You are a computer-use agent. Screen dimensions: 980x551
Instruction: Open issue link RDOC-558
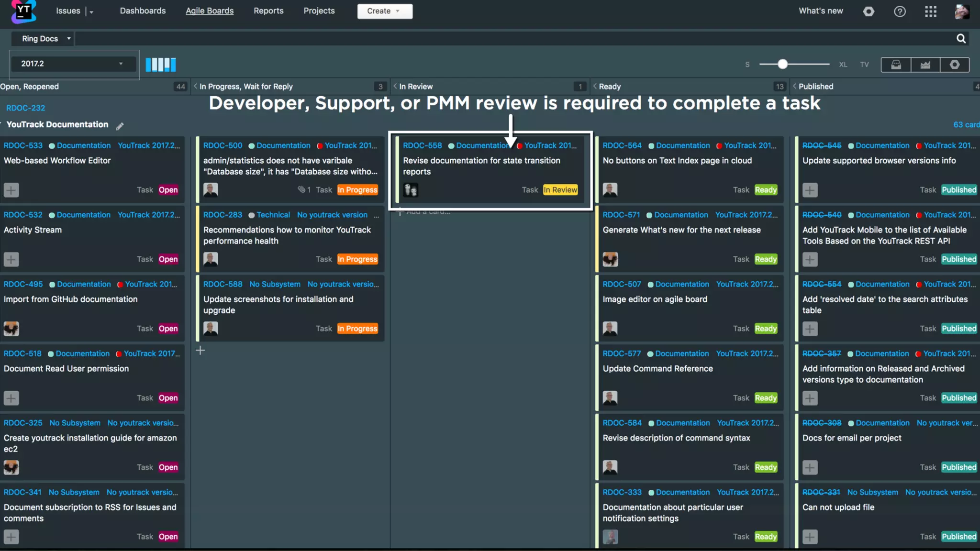pos(422,145)
